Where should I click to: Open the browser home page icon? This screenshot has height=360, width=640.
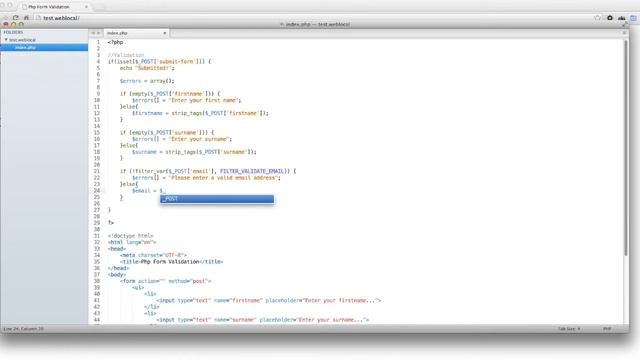tap(26, 18)
